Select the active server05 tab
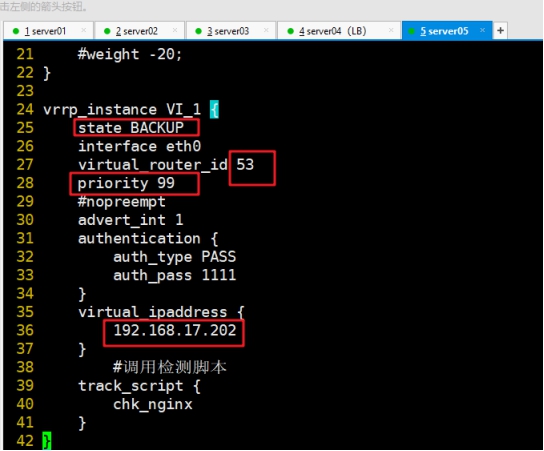Image resolution: width=544 pixels, height=451 pixels. (x=447, y=31)
